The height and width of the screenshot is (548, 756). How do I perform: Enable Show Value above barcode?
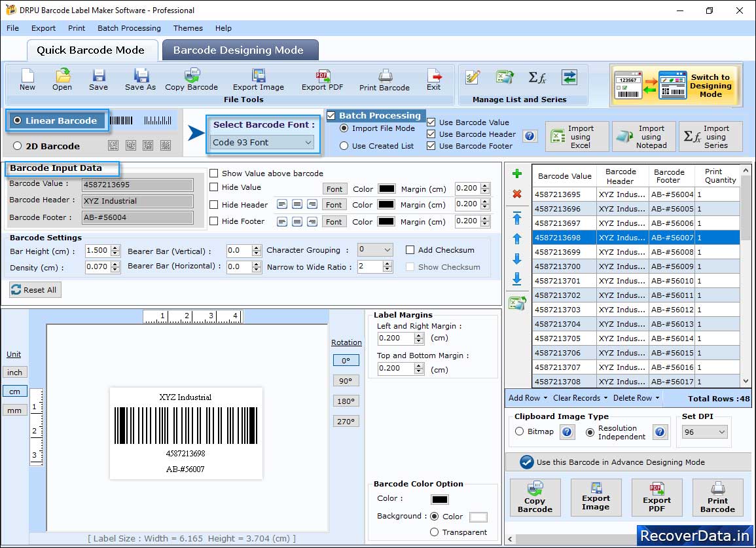click(213, 174)
